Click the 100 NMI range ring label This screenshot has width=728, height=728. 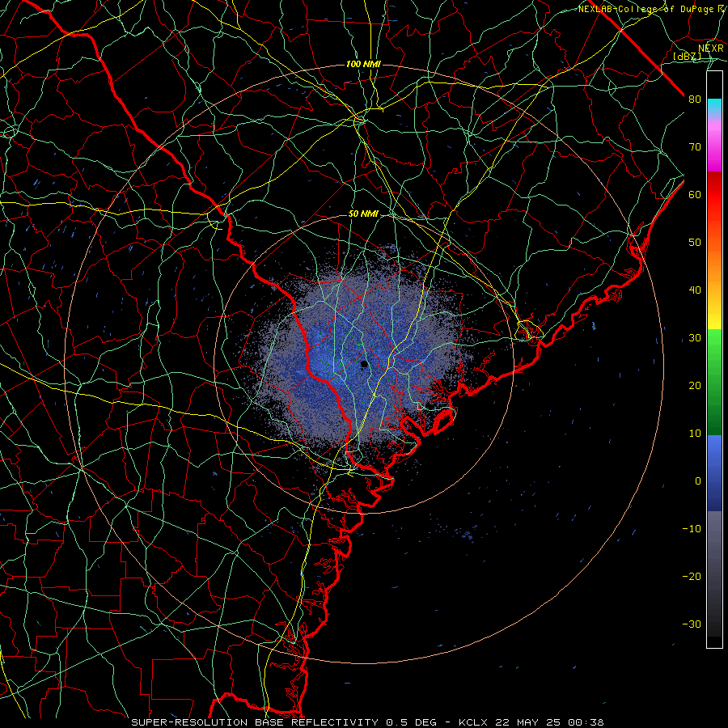coord(363,64)
